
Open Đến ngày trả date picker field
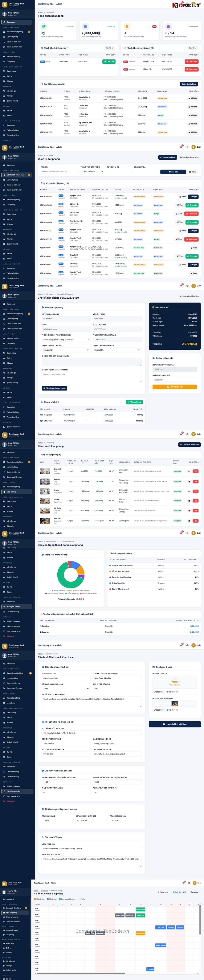[146, 172]
